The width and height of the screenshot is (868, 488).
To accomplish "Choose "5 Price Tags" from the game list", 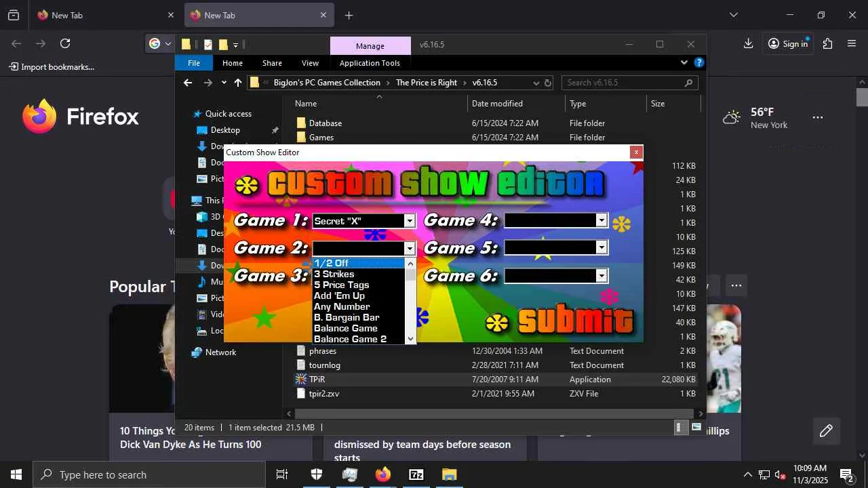I will click(359, 285).
